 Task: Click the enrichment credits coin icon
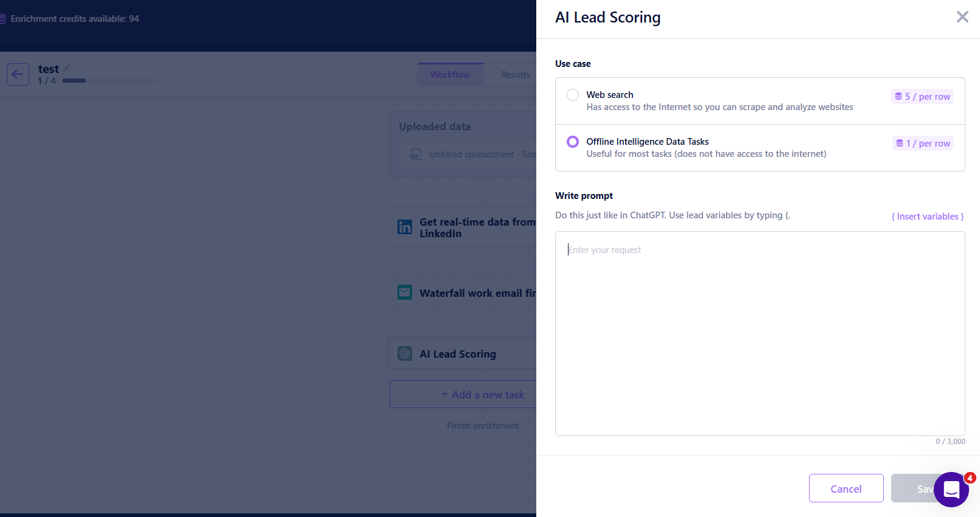click(x=3, y=19)
